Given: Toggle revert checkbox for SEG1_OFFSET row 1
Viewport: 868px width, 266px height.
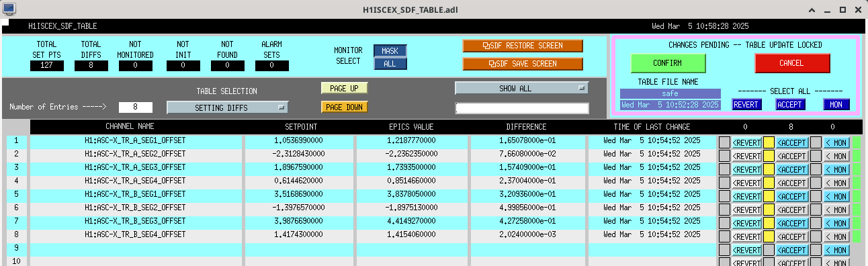Looking at the screenshot, I should tap(724, 142).
